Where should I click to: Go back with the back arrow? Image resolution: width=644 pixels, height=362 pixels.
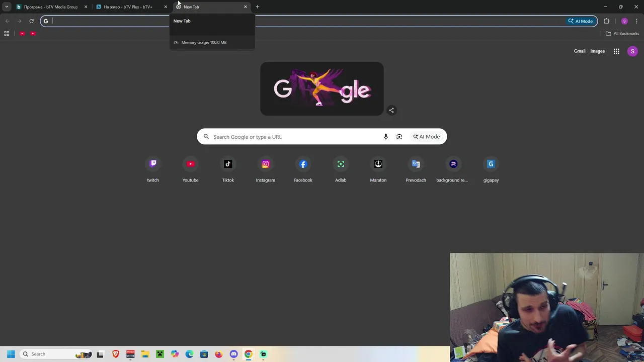pos(7,21)
